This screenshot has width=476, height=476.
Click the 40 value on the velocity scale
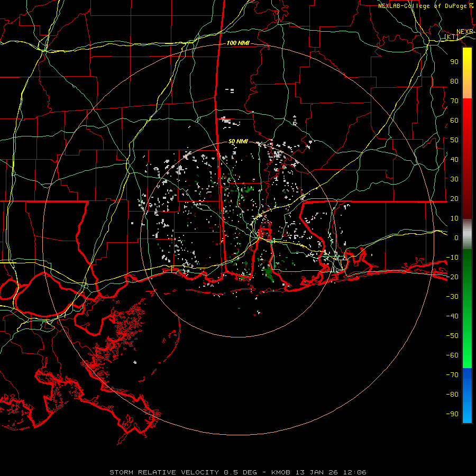(454, 160)
